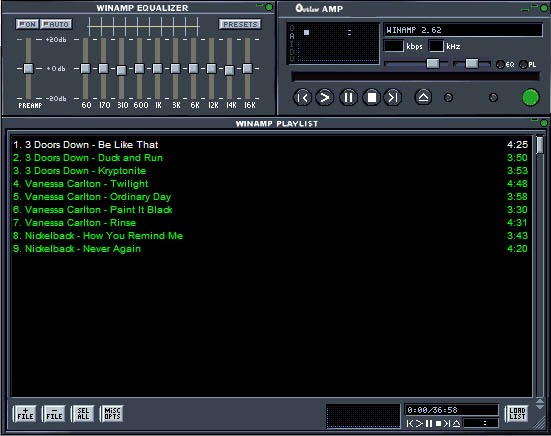This screenshot has width=551, height=436.
Task: Open the MISC OPTS menu
Action: [x=112, y=414]
